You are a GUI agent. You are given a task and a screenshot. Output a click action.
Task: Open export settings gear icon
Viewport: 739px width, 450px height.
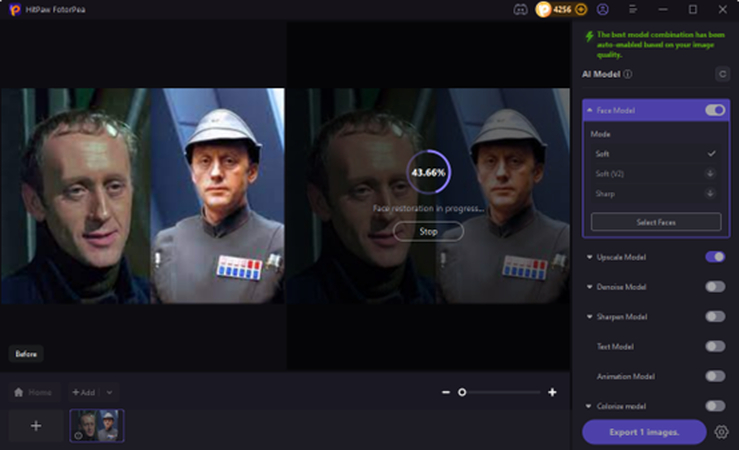point(721,432)
